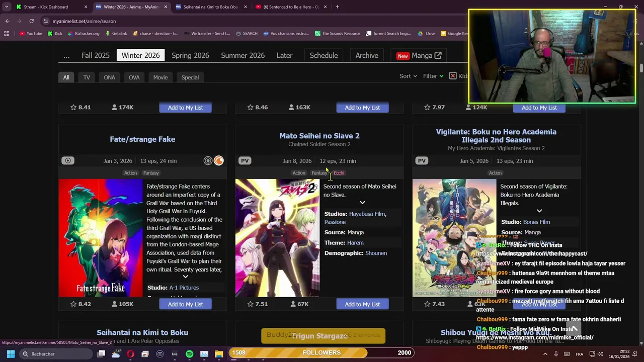Image resolution: width=644 pixels, height=362 pixels.
Task: Open the Later season listing
Action: point(284,55)
